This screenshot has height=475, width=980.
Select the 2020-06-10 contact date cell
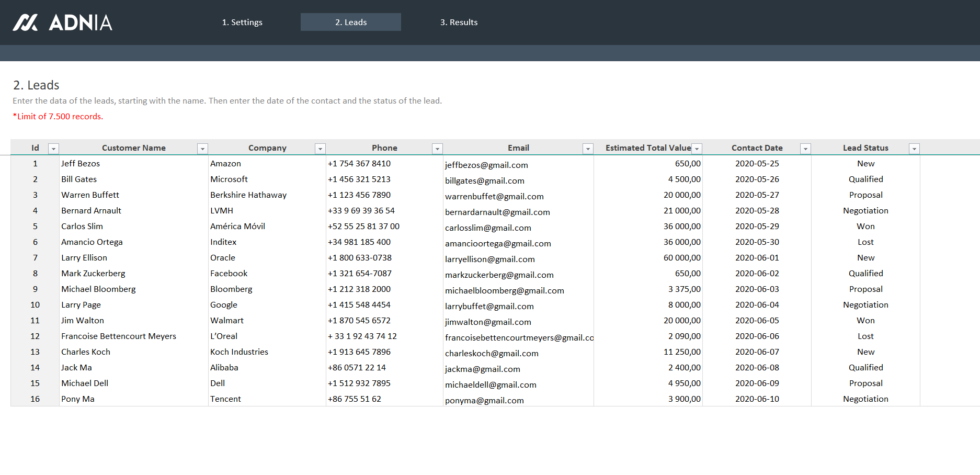point(757,399)
